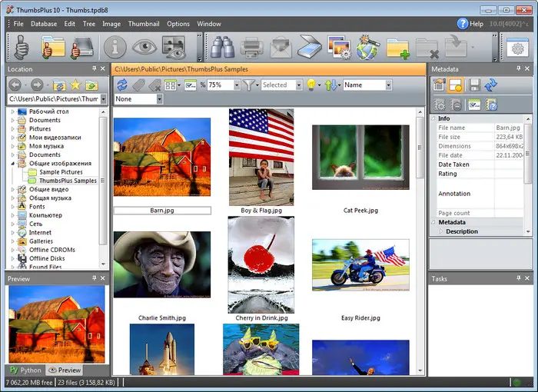Click the printer icon
Screen dimensions: 538x392
point(251,48)
